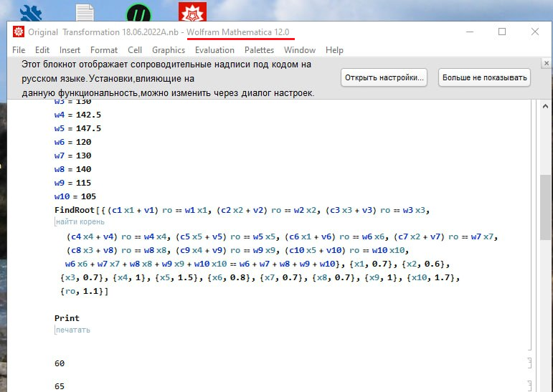
Task: Click the Mathematica icon in the title bar
Action: click(x=19, y=32)
